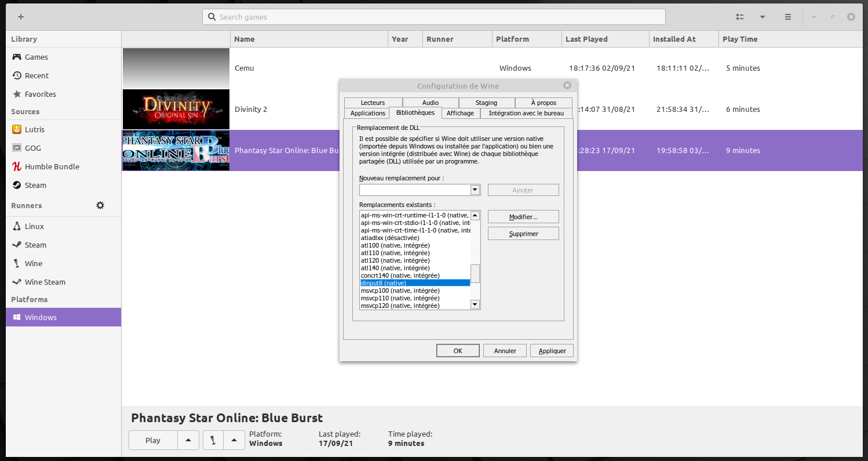
Task: Click the Annuler button
Action: point(505,351)
